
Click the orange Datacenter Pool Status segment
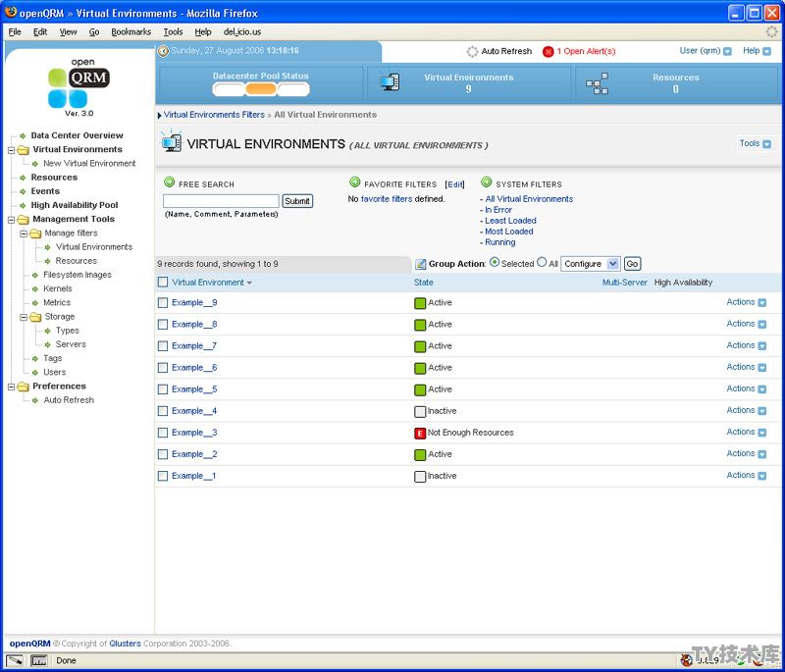pos(261,89)
